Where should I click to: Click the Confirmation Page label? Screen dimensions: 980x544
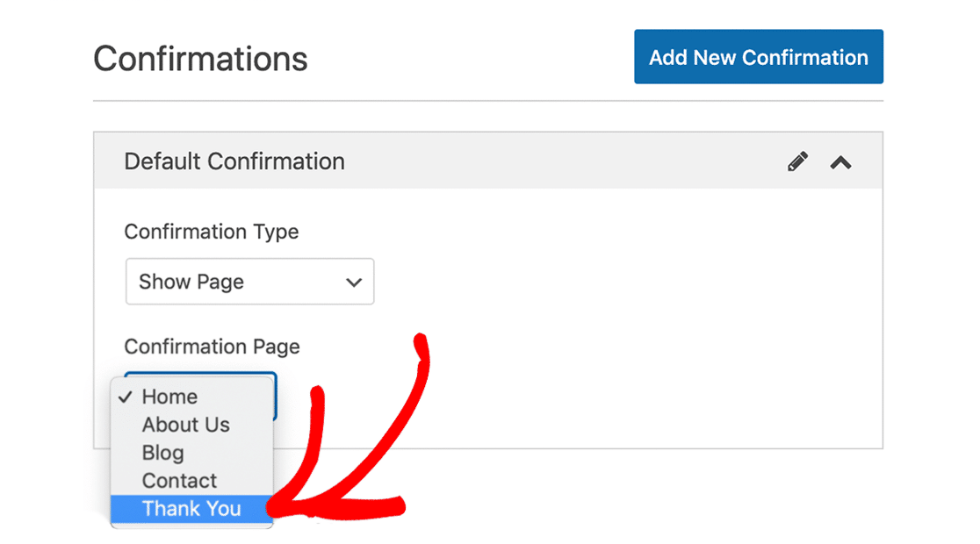tap(212, 347)
